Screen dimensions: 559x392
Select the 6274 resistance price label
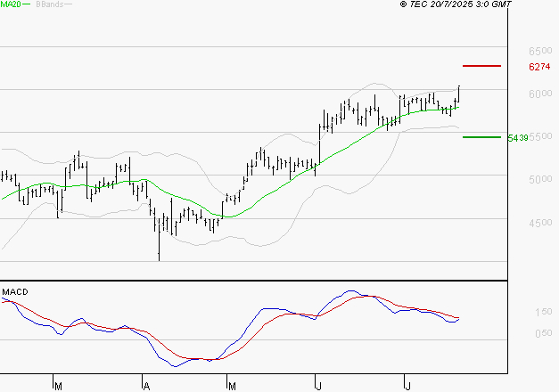click(538, 67)
